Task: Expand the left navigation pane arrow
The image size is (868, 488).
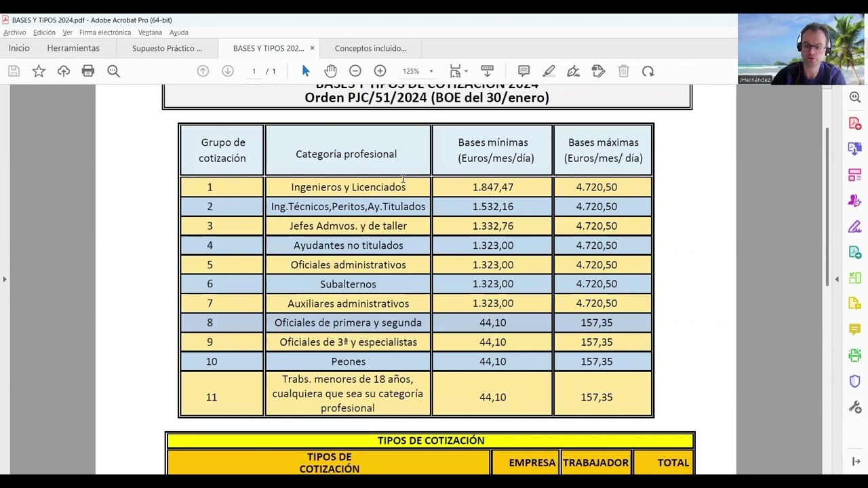Action: tap(5, 279)
